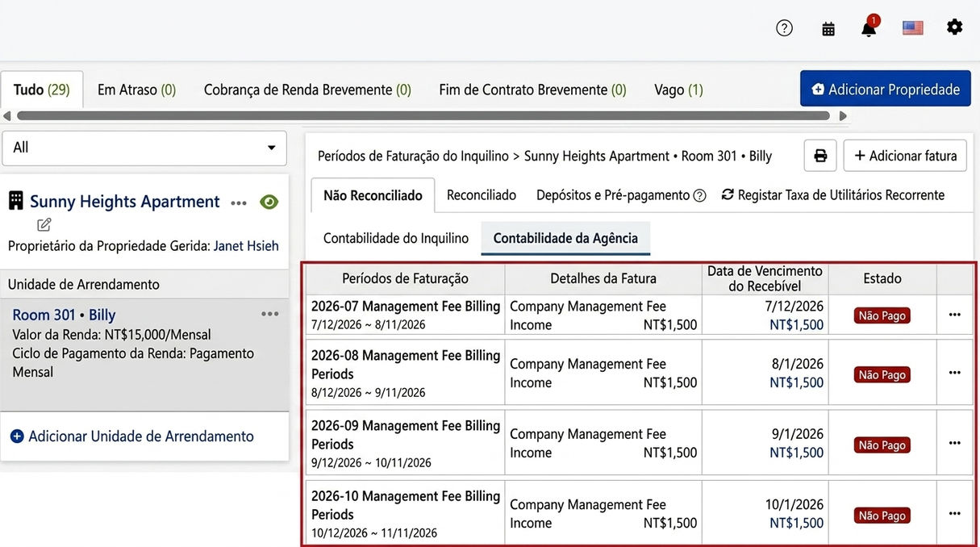
Task: Click the building icon of Sunny Heights Apartment
Action: click(16, 201)
